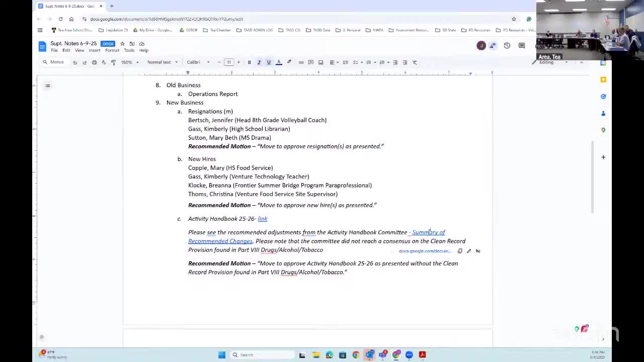Toggle italic formatting

click(259, 62)
